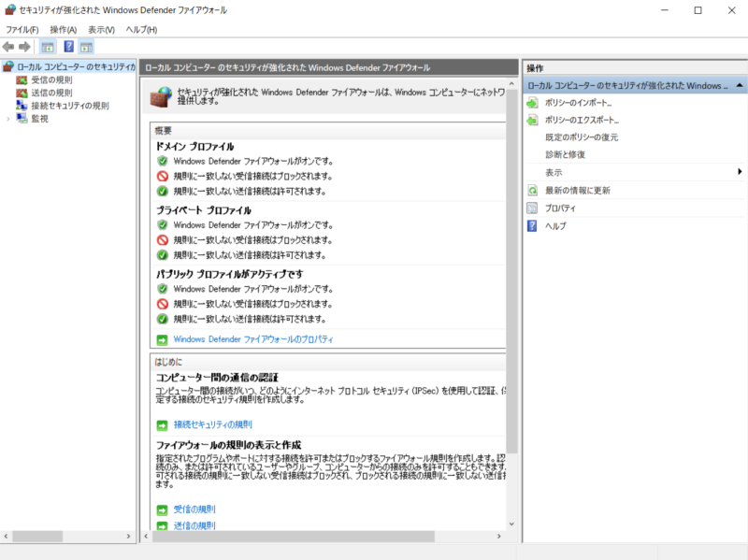748x560 pixels.
Task: Open Windows Defender ファイアウォールのプロパティ link
Action: point(253,339)
